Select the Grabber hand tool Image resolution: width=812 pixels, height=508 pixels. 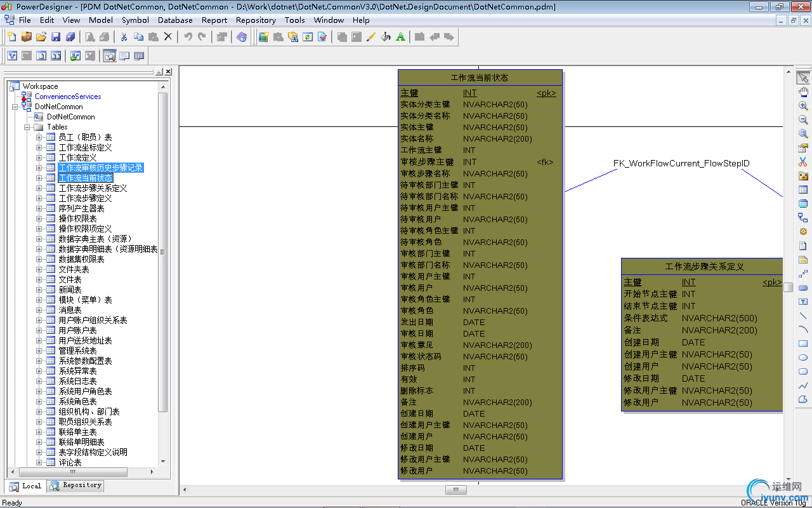click(x=803, y=91)
